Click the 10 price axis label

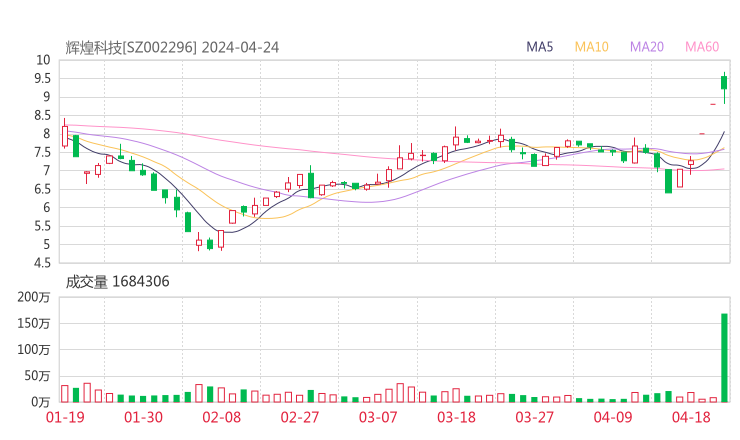click(43, 60)
